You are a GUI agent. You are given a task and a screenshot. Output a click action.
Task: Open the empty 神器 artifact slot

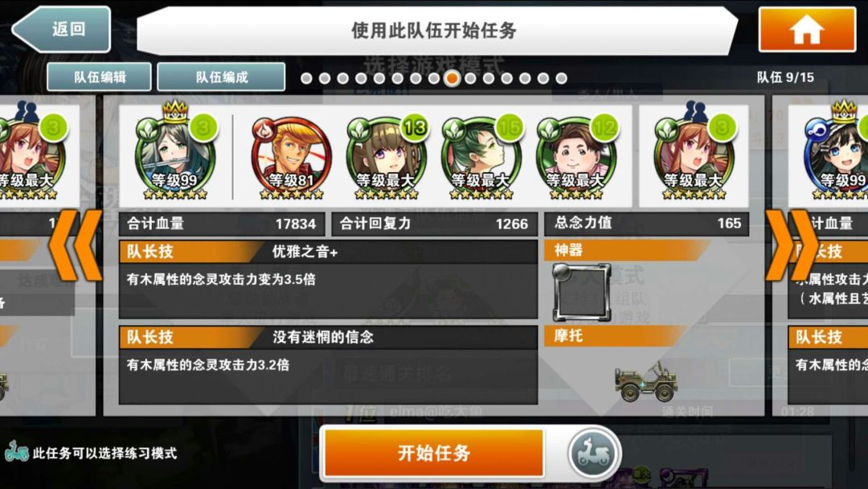(581, 293)
